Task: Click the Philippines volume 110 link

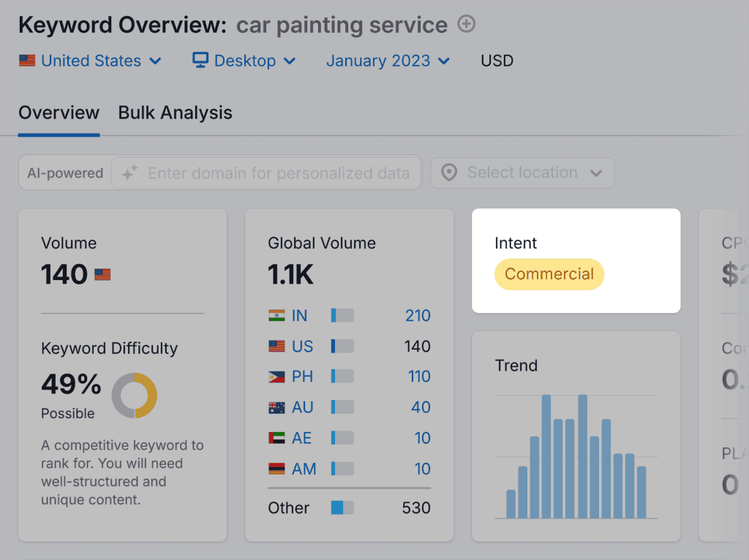Action: point(419,377)
